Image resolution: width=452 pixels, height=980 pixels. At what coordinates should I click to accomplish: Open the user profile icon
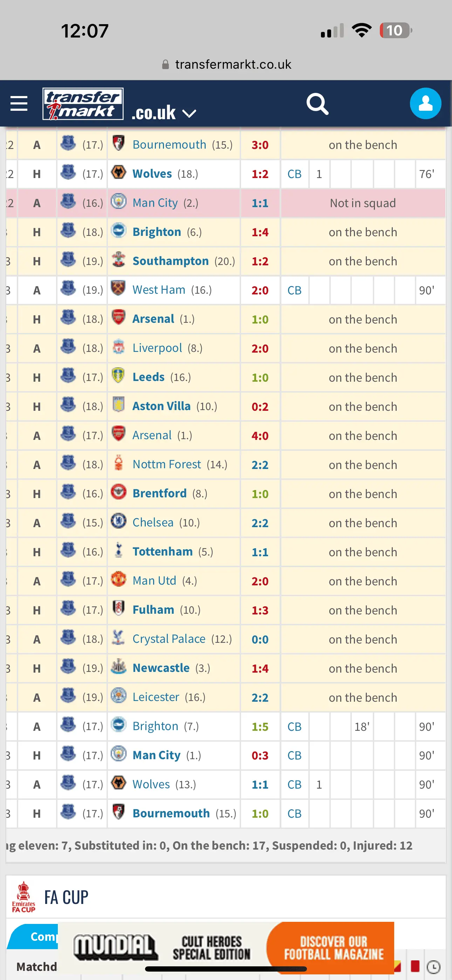(x=425, y=103)
